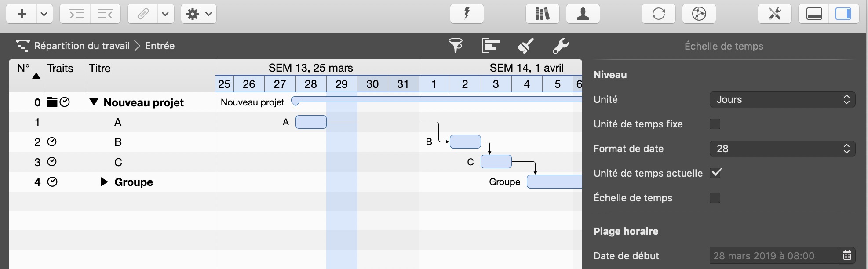868x269 pixels.
Task: Click the outdent task toolbar icon
Action: click(106, 14)
